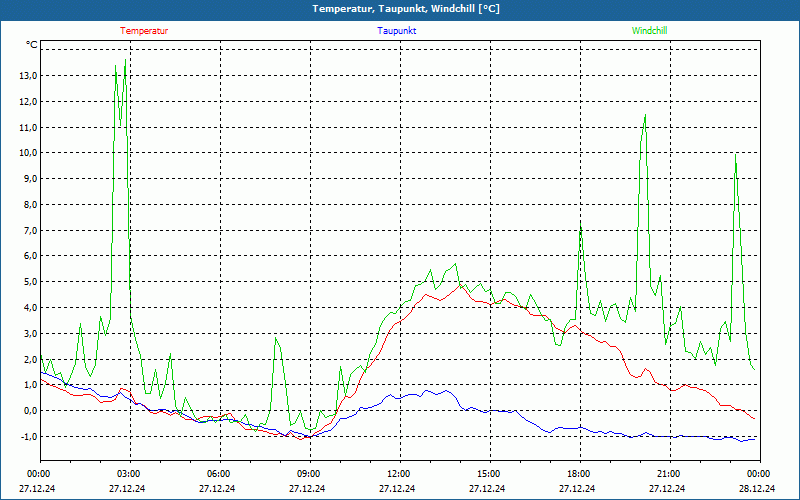This screenshot has width=800, height=500.
Task: Select the 21:00 time label
Action: [668, 474]
